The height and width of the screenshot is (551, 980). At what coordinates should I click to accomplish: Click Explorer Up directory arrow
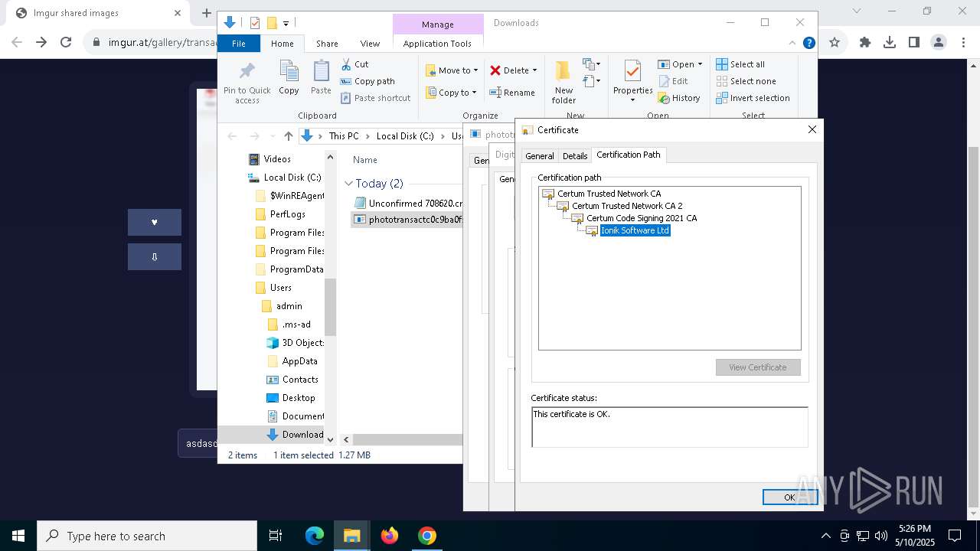pos(288,136)
